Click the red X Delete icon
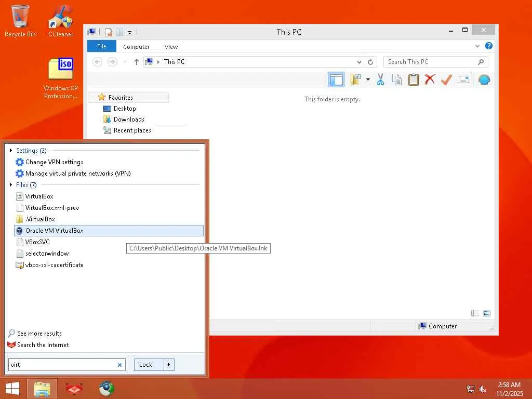Viewport: 532px width, 399px height. pyautogui.click(x=430, y=79)
